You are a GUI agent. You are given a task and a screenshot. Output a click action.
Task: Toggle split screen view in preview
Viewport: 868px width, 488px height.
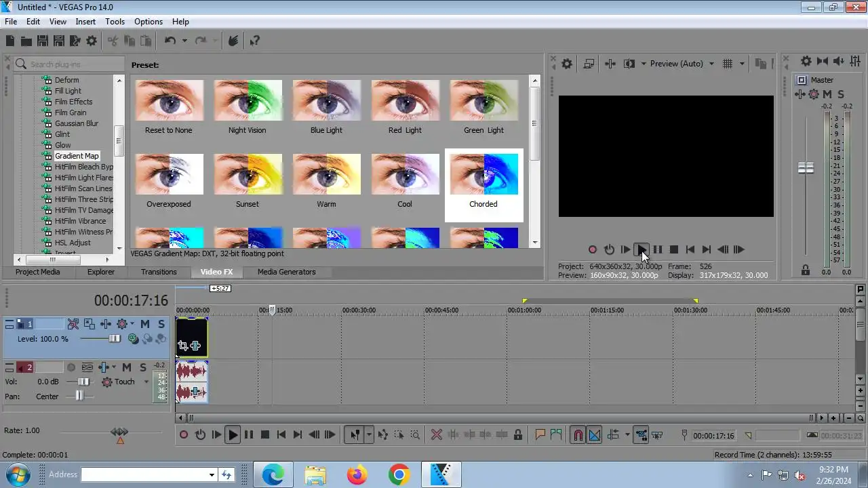(x=629, y=64)
